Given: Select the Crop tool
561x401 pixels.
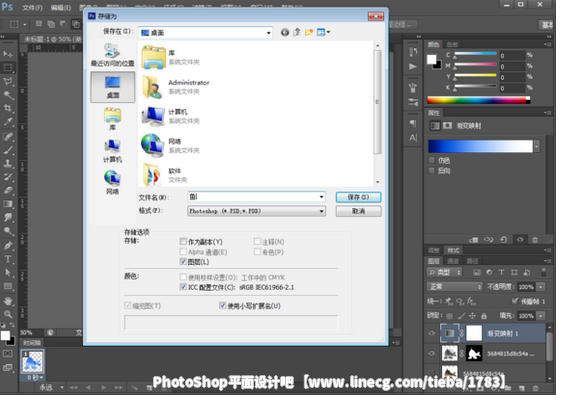Looking at the screenshot, I should click(x=8, y=108).
